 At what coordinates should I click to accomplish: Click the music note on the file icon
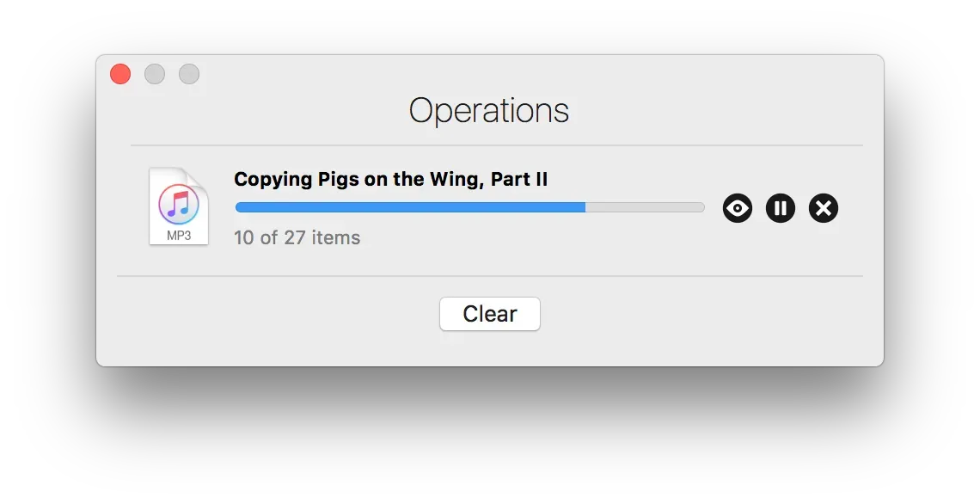coord(179,204)
